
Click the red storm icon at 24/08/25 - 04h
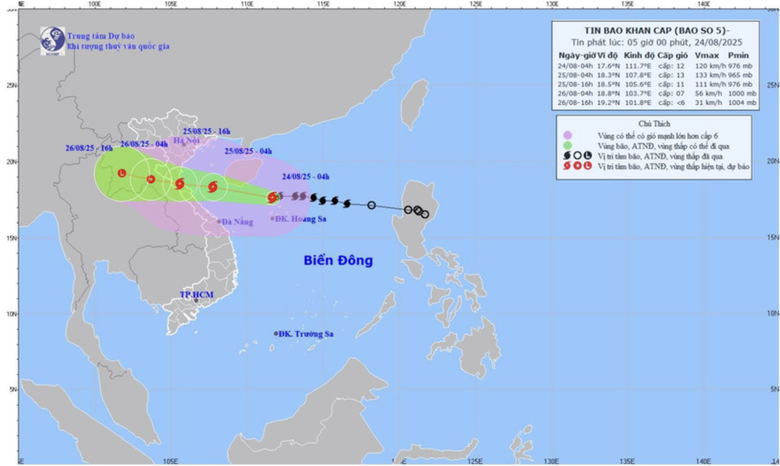[272, 198]
